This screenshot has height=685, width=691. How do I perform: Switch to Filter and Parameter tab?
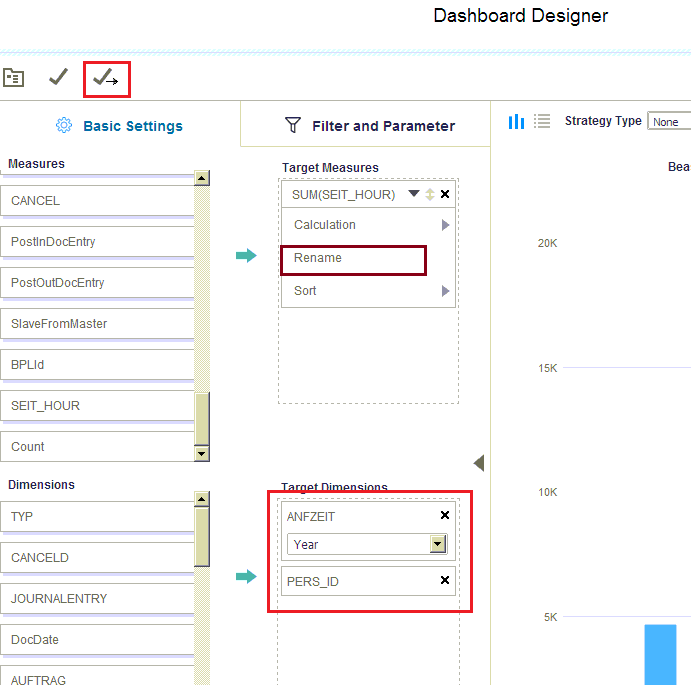click(x=369, y=126)
